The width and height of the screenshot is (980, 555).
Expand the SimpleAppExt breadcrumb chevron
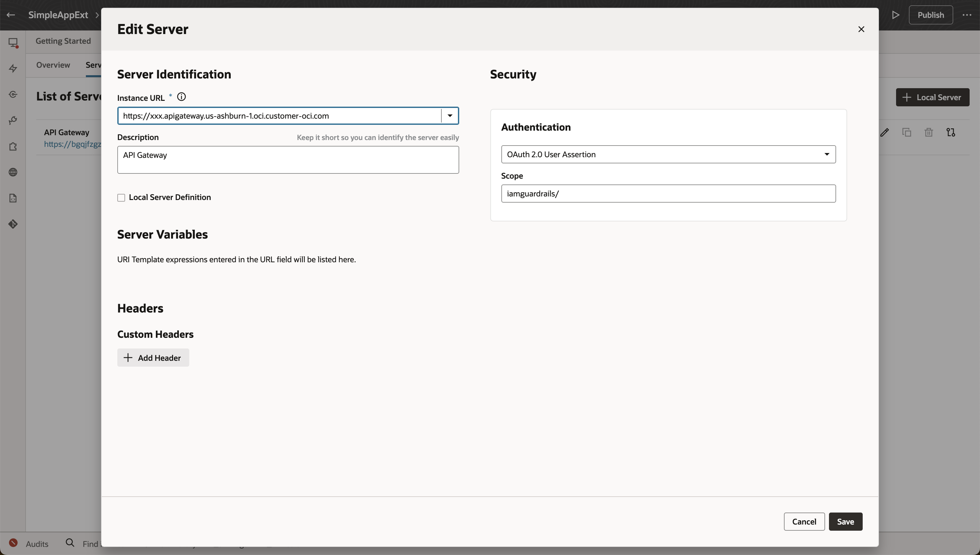pos(97,15)
